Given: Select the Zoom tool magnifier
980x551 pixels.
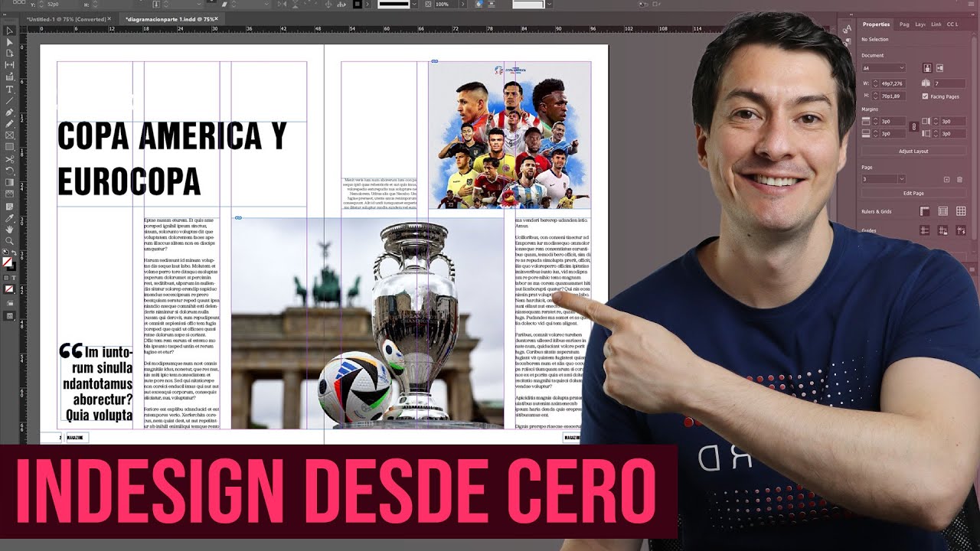Looking at the screenshot, I should coord(9,240).
